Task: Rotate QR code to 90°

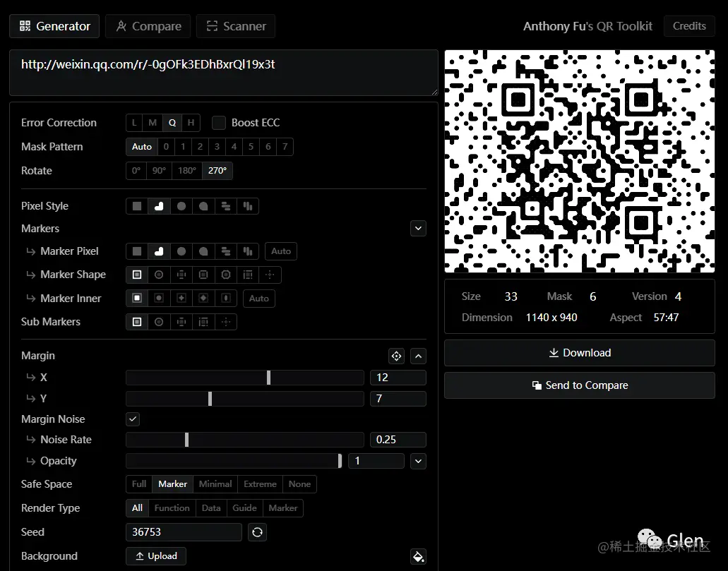Action: (159, 171)
